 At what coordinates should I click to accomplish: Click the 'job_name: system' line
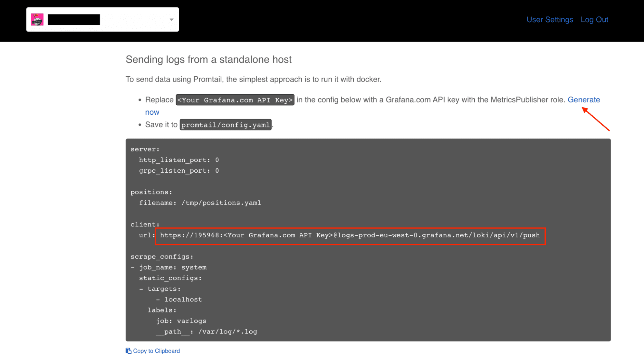pos(173,267)
